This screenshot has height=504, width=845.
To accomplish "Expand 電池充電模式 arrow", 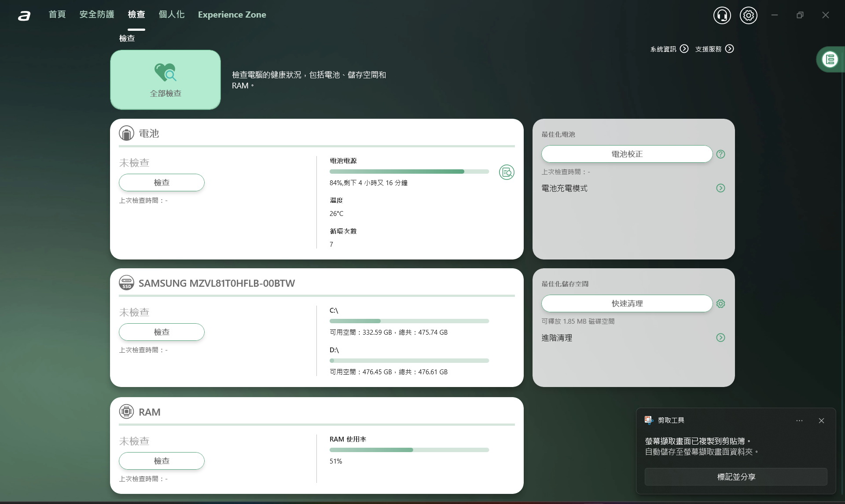I will pyautogui.click(x=720, y=188).
